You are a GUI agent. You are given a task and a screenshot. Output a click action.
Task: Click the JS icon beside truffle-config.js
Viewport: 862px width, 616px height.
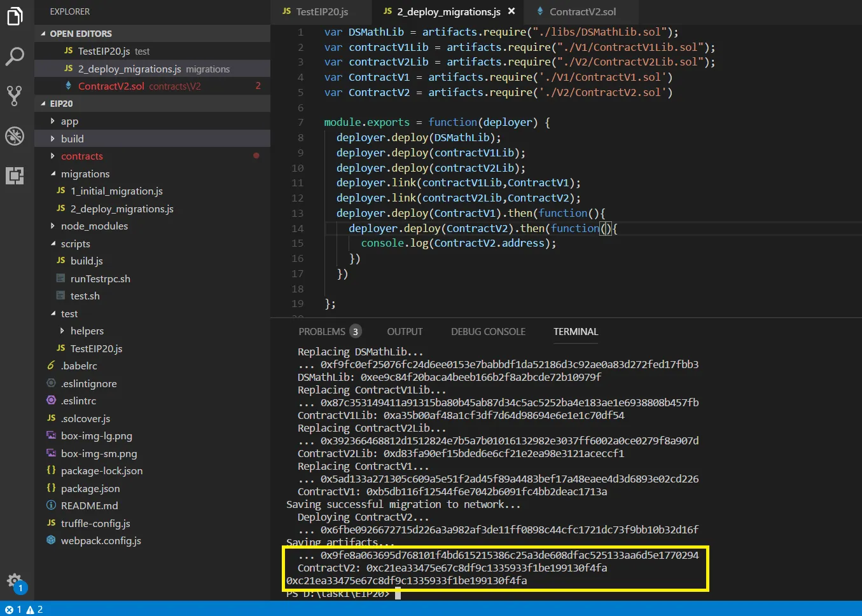pyautogui.click(x=51, y=523)
